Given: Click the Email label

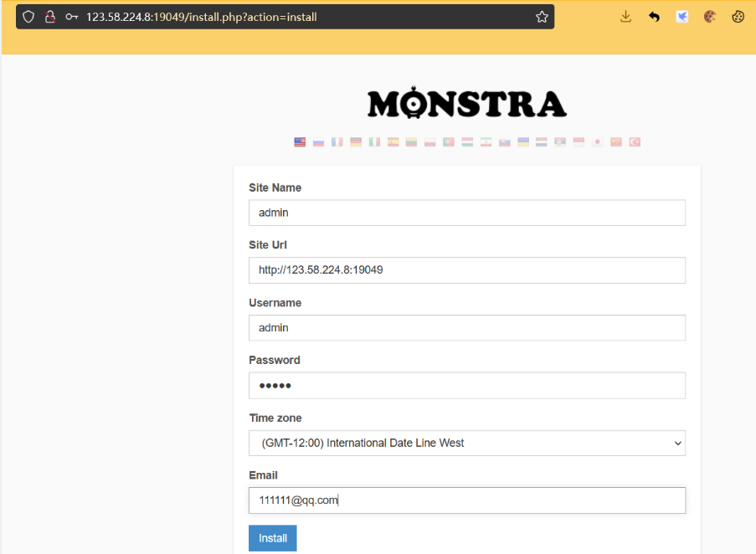Looking at the screenshot, I should click(263, 475).
